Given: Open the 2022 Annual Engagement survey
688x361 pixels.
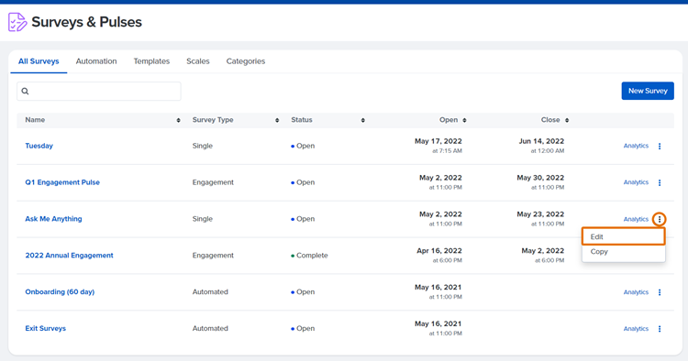Looking at the screenshot, I should point(69,255).
